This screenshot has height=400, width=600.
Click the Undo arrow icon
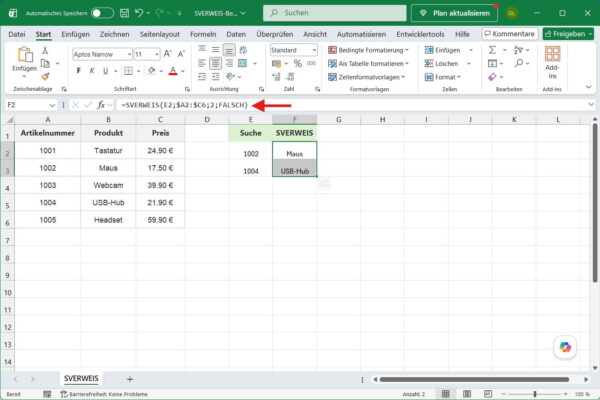(139, 13)
